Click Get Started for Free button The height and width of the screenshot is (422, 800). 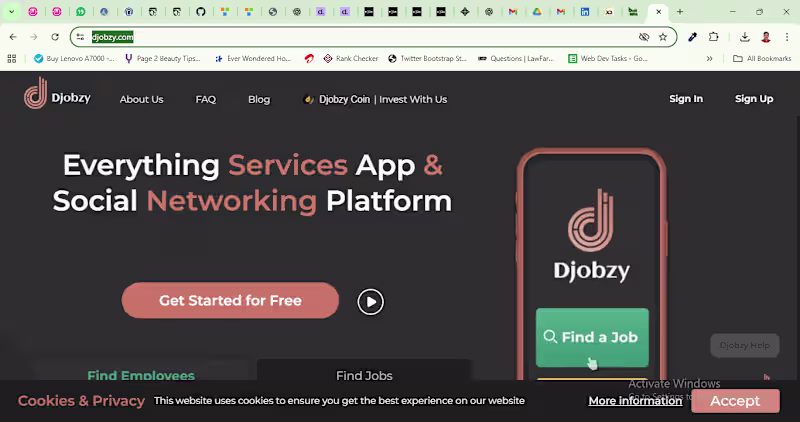click(230, 301)
